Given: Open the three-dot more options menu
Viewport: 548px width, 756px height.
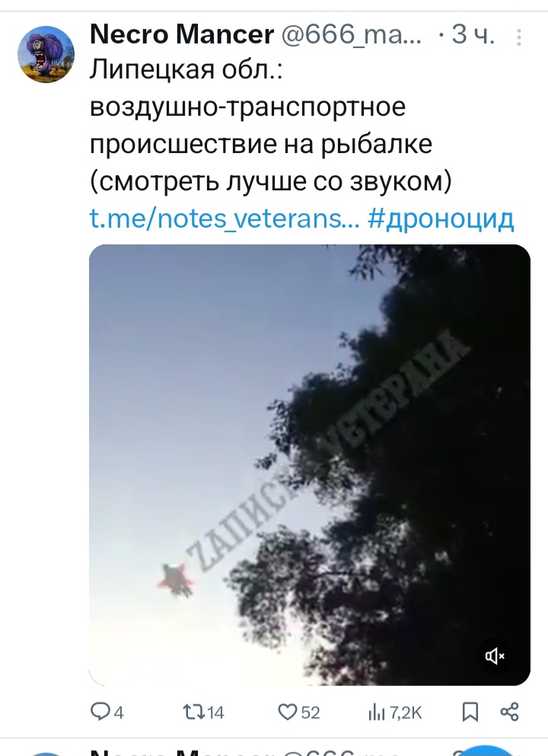Looking at the screenshot, I should point(519,37).
